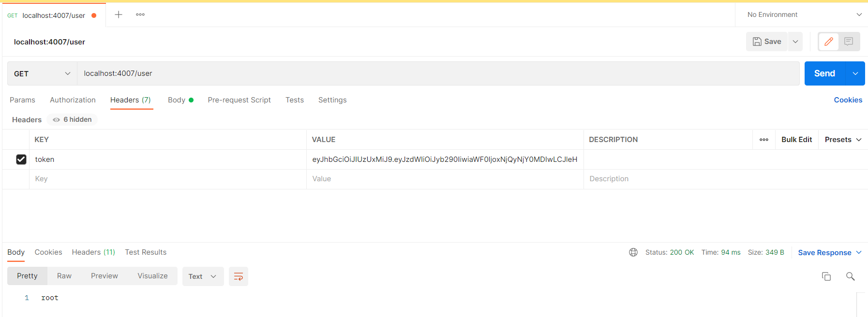Viewport: 868px width, 317px height.
Task: Click the request URL input field
Action: pos(438,73)
